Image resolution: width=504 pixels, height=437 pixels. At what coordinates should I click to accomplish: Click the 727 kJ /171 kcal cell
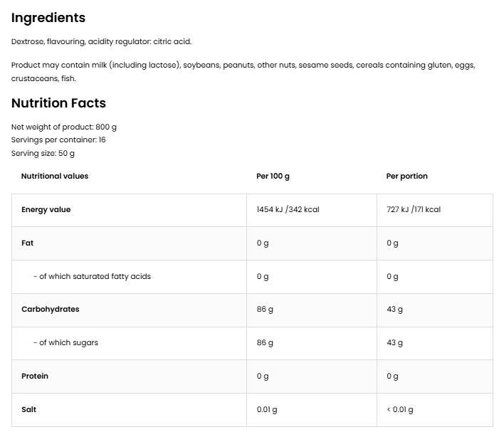tap(413, 210)
